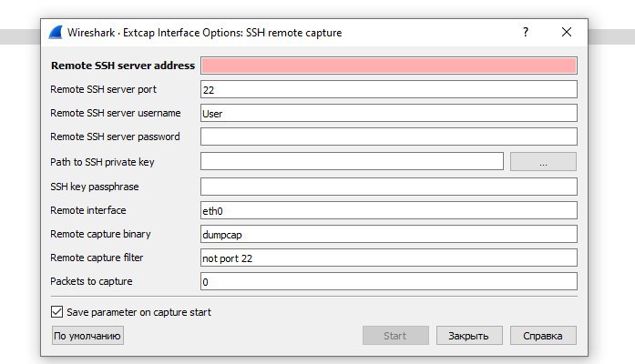Close the Extcap Interface Options dialog

click(x=567, y=32)
